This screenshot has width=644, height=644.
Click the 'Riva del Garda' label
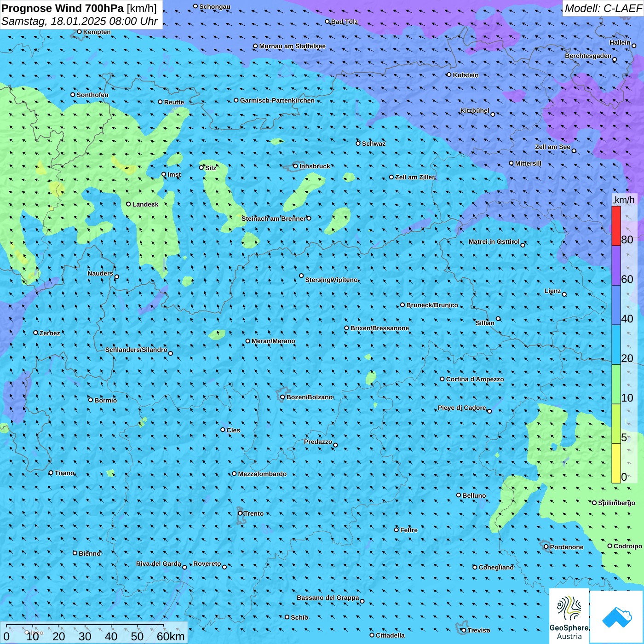click(x=158, y=564)
